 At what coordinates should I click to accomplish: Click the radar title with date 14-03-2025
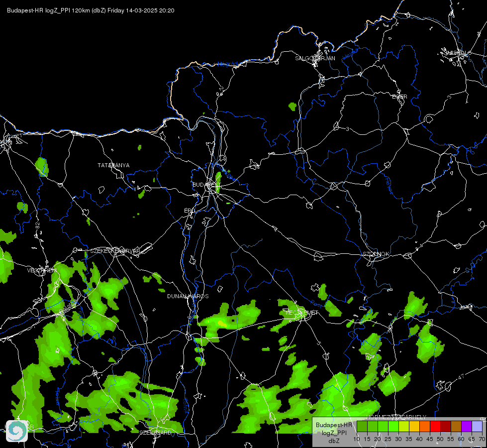91,10
